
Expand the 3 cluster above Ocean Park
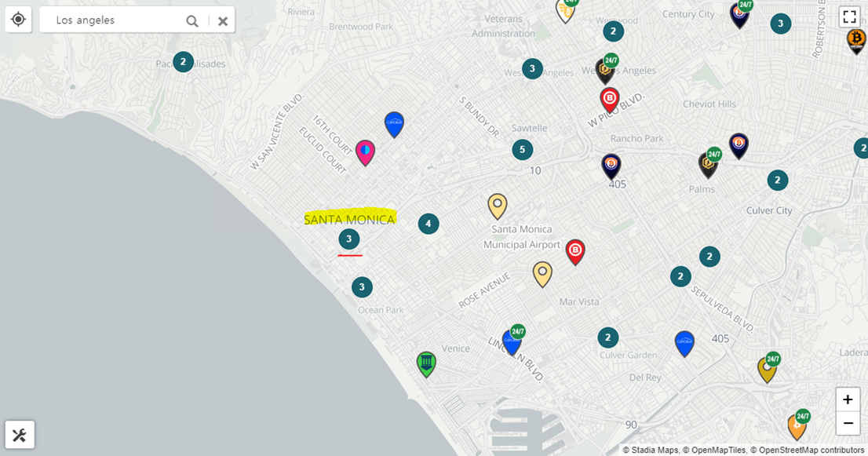point(362,287)
